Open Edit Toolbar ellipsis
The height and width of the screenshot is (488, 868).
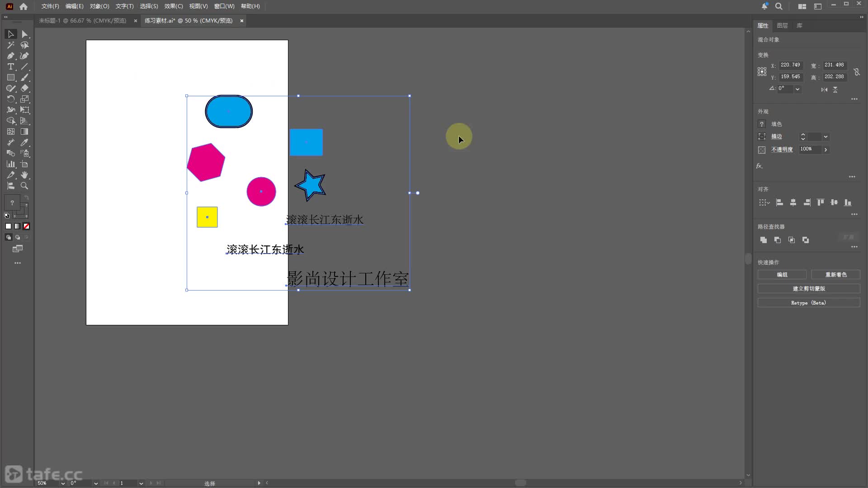point(18,263)
